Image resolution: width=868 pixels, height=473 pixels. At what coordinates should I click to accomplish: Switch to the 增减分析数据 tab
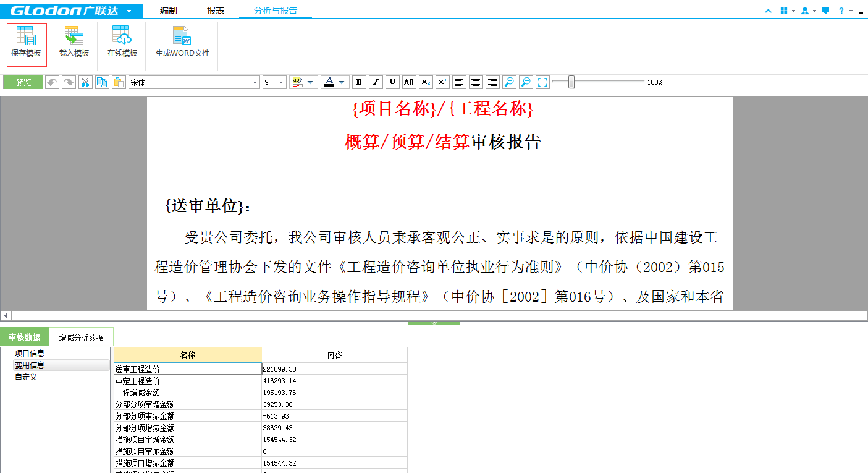pyautogui.click(x=82, y=338)
